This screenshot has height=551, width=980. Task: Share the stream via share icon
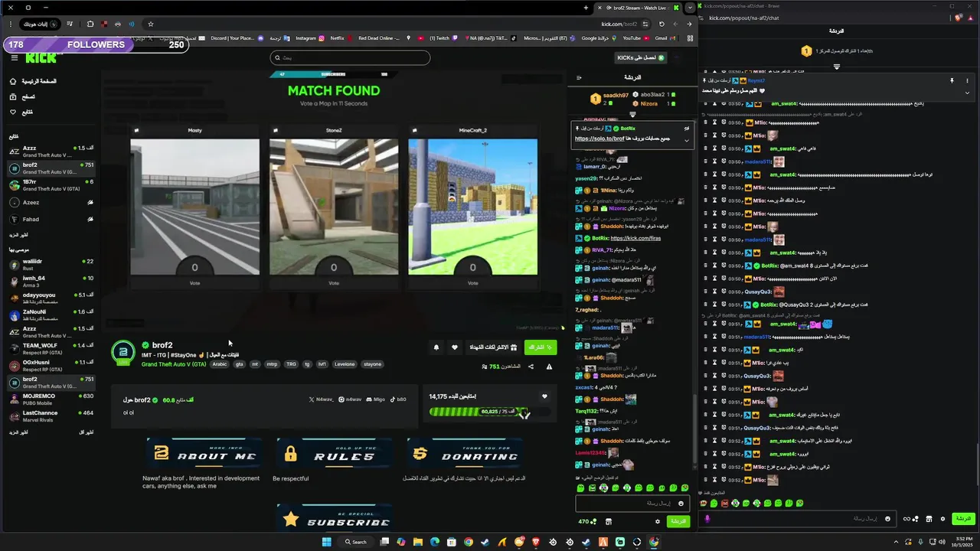point(531,367)
